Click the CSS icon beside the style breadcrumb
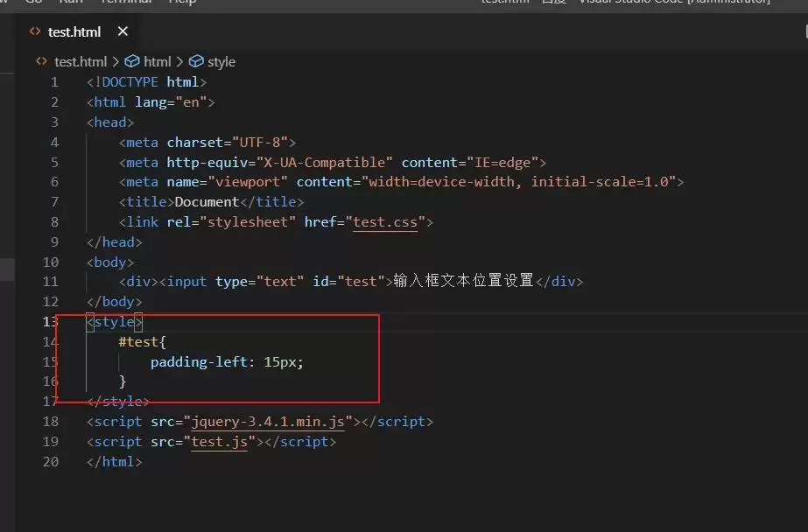 click(195, 61)
